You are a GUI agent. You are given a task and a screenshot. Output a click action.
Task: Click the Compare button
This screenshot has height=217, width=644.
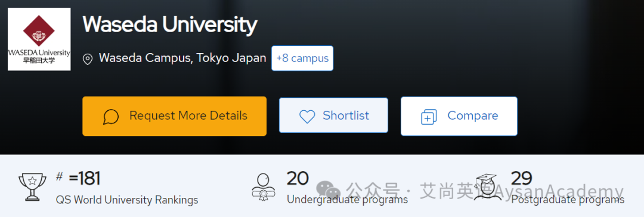pyautogui.click(x=459, y=116)
